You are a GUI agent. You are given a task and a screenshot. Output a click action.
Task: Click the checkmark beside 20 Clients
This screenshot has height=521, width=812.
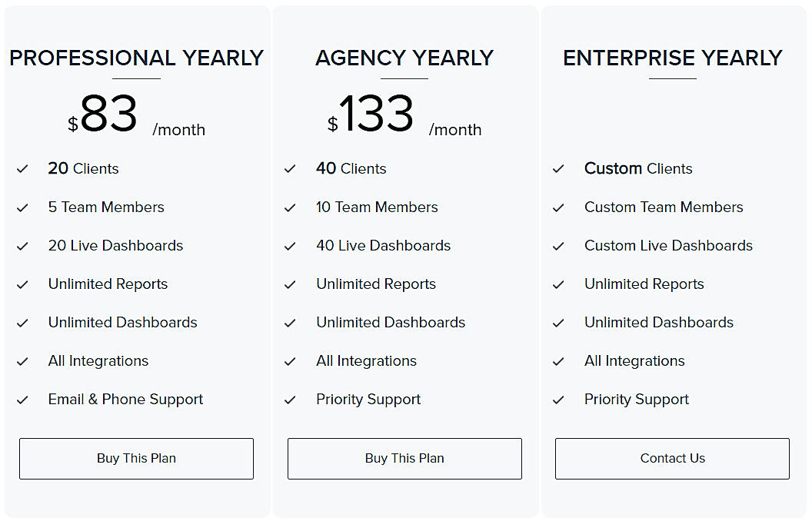click(23, 168)
